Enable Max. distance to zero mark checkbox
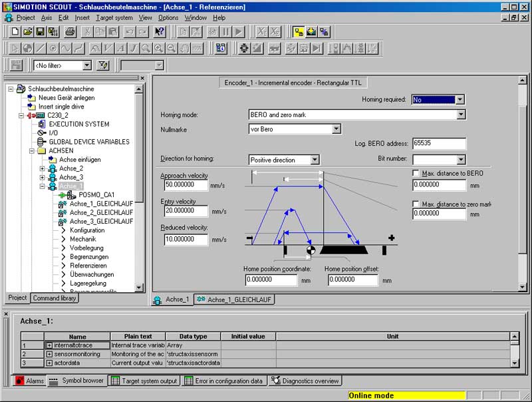532x402 pixels. [416, 204]
